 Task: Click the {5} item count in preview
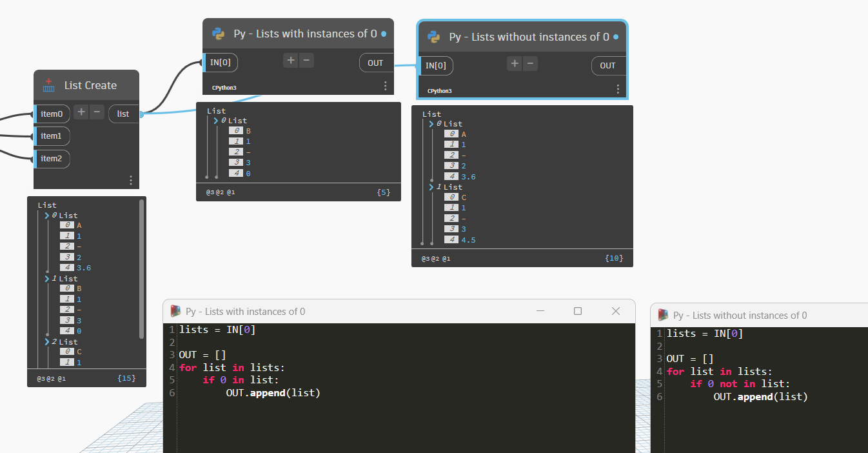(384, 192)
